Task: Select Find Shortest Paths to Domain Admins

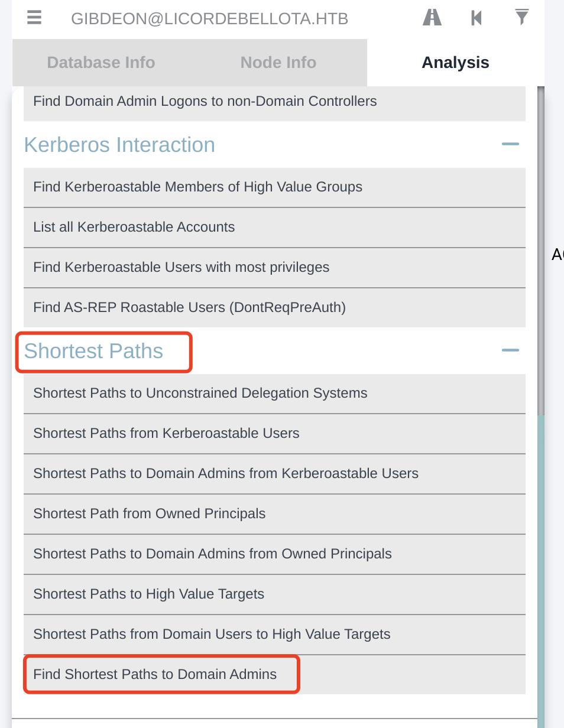Action: coord(155,674)
